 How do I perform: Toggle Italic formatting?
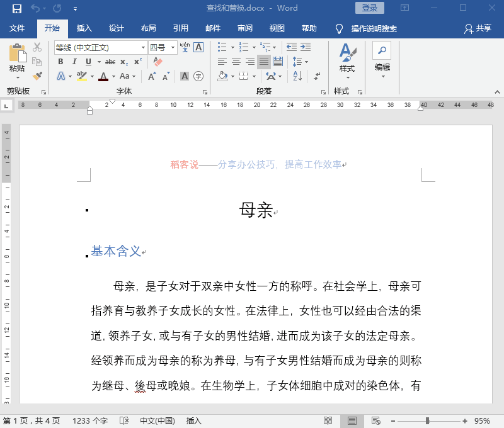click(x=74, y=62)
